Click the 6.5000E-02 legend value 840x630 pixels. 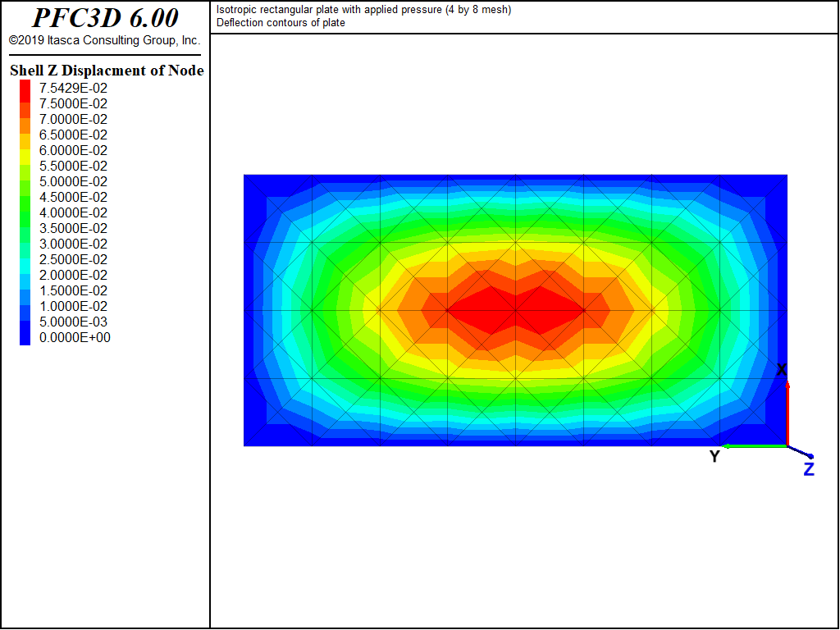[x=73, y=135]
